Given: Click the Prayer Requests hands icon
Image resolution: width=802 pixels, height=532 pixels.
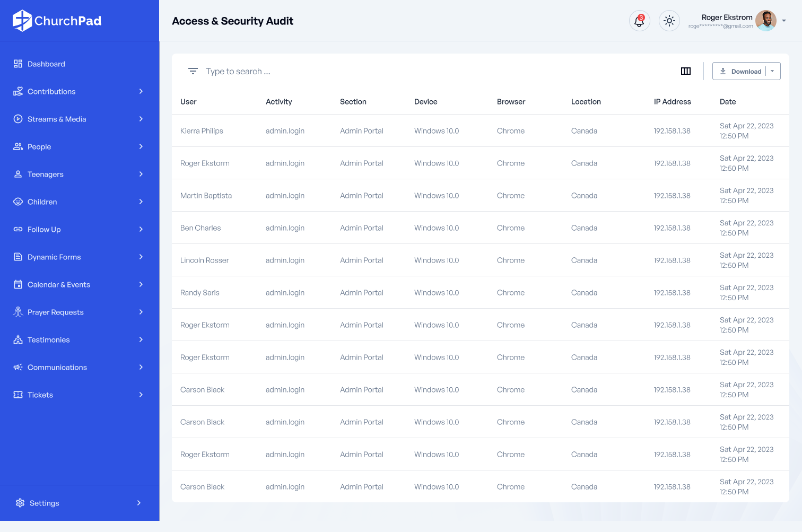Looking at the screenshot, I should 18,312.
